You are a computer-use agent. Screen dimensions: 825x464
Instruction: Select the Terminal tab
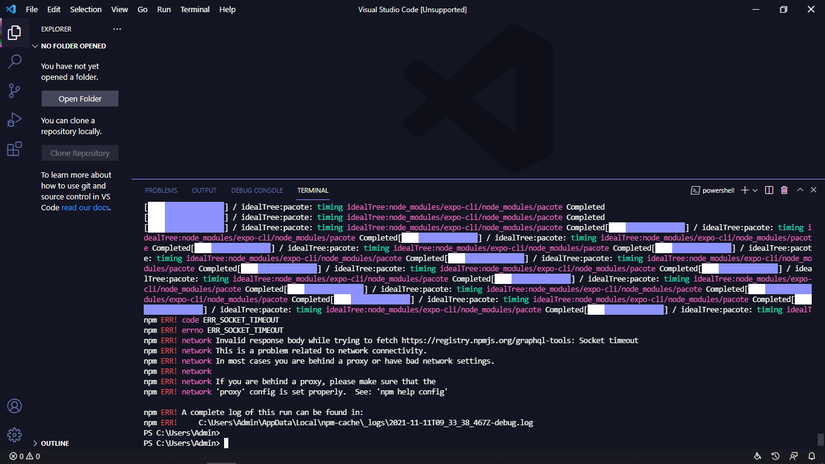pyautogui.click(x=313, y=190)
